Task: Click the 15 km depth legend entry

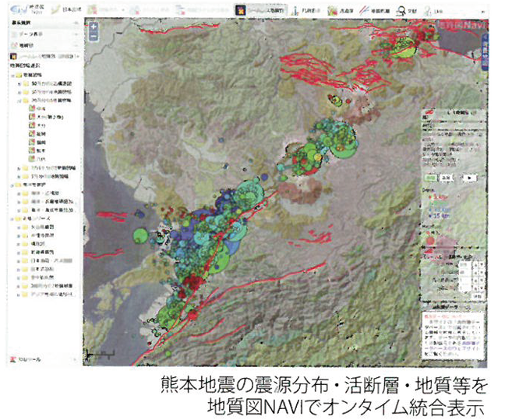Action: point(438,216)
